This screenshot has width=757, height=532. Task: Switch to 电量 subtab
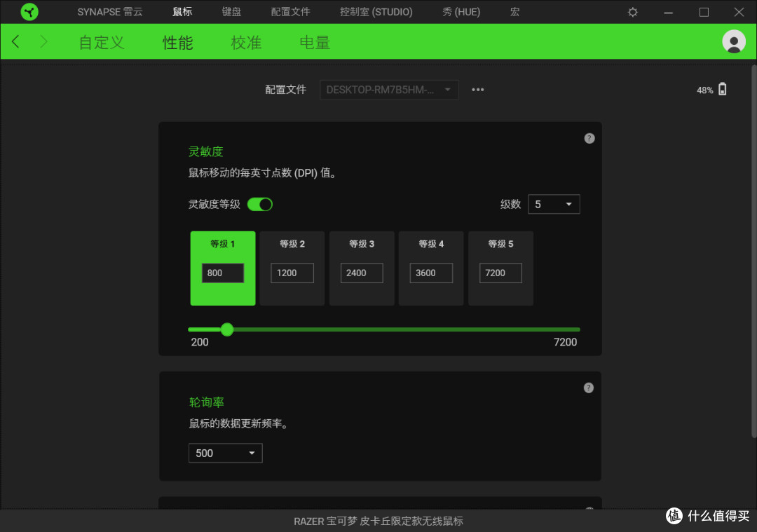point(315,43)
